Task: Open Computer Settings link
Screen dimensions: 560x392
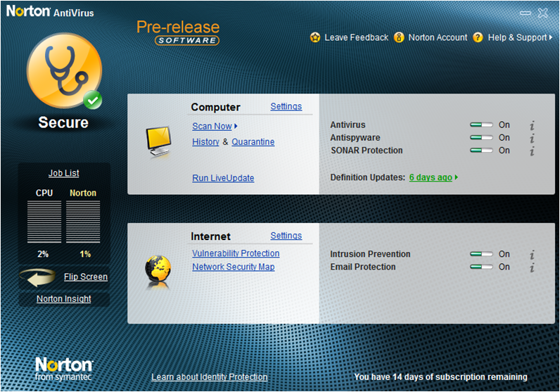Action: point(286,106)
